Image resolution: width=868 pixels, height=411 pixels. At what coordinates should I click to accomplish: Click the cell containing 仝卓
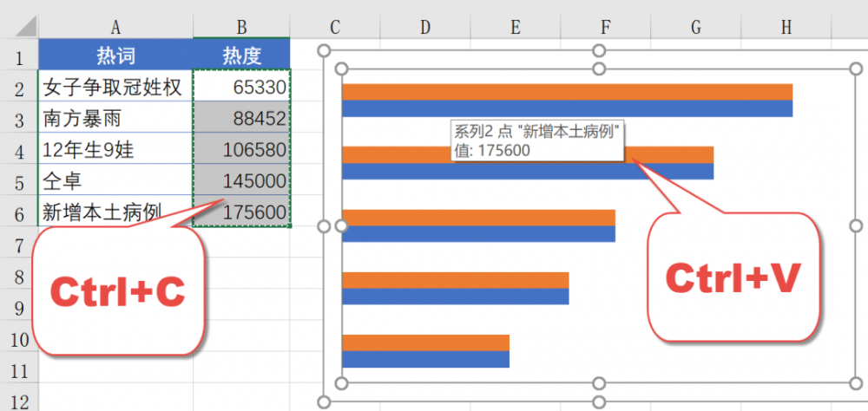click(x=115, y=179)
